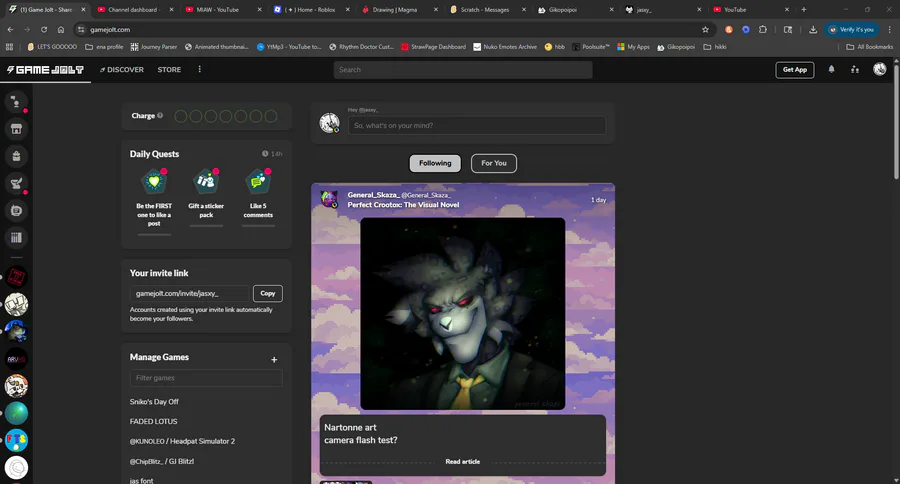Image resolution: width=900 pixels, height=484 pixels.
Task: Switch to Channel dashboard browser tab
Action: tap(135, 10)
